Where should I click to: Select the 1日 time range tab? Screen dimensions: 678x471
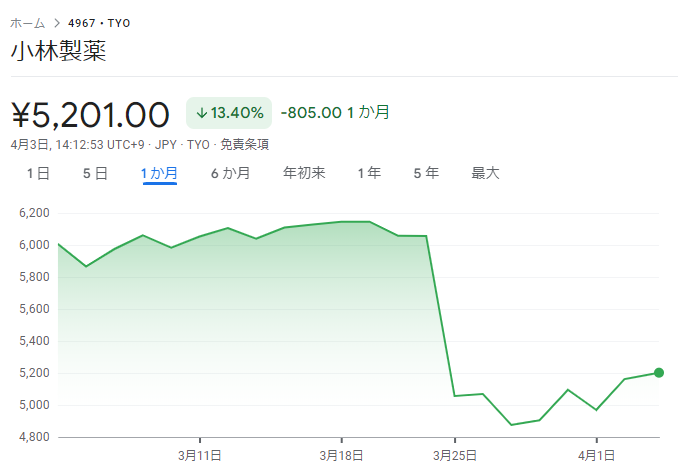[38, 173]
